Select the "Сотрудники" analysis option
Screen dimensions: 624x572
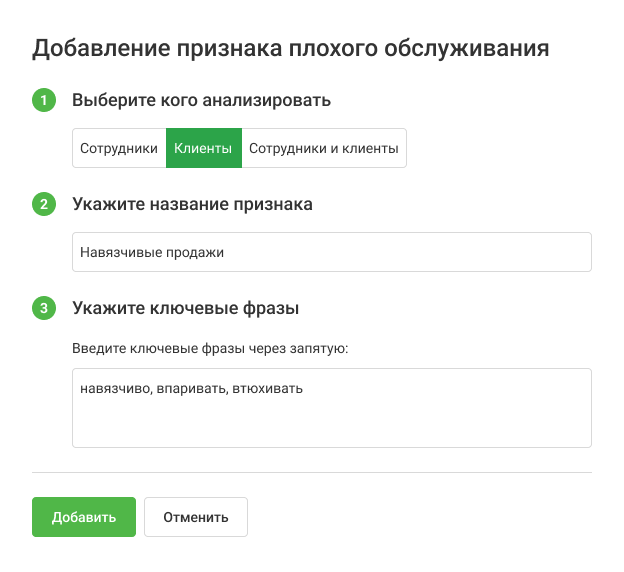coord(119,148)
